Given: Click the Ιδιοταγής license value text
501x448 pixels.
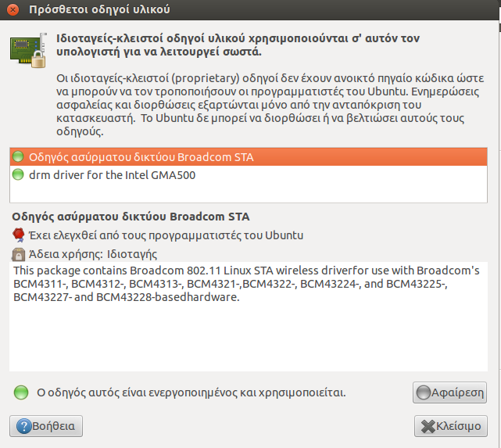Looking at the screenshot, I should click(x=132, y=254).
